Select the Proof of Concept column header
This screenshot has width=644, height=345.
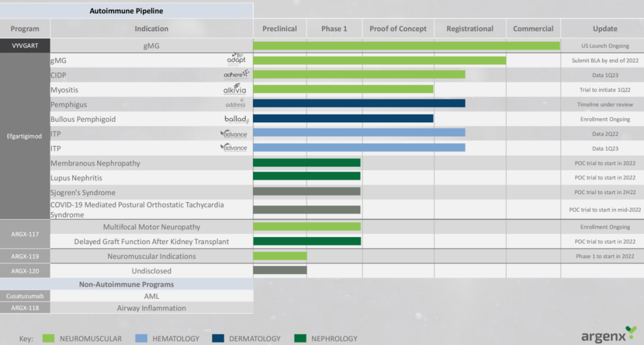tap(398, 29)
